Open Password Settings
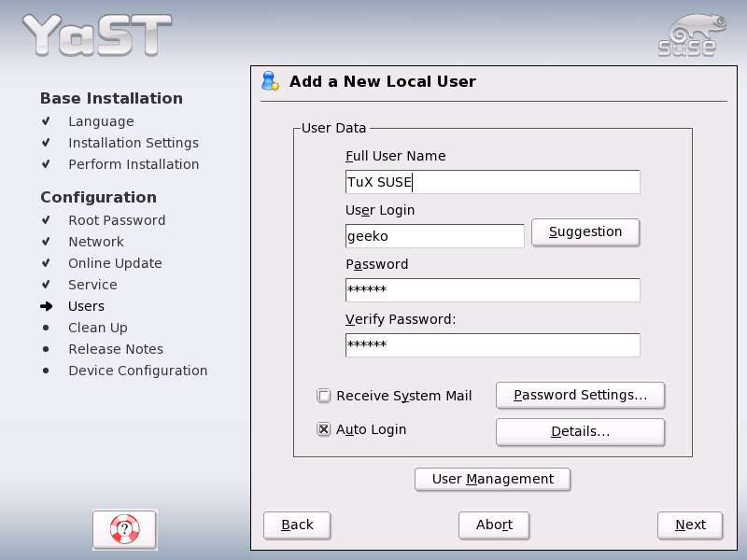 pyautogui.click(x=580, y=395)
